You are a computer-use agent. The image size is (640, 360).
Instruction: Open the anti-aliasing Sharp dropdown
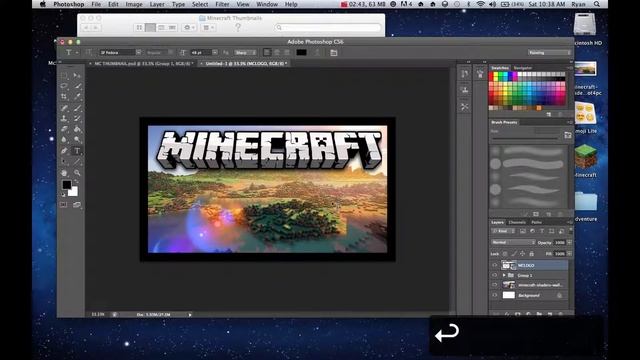point(245,53)
